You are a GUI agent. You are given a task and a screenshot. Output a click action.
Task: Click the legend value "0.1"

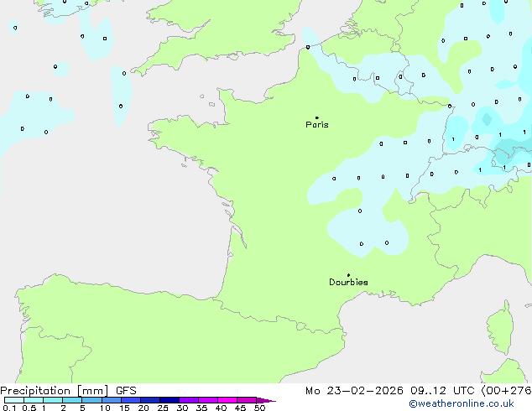[9, 408]
